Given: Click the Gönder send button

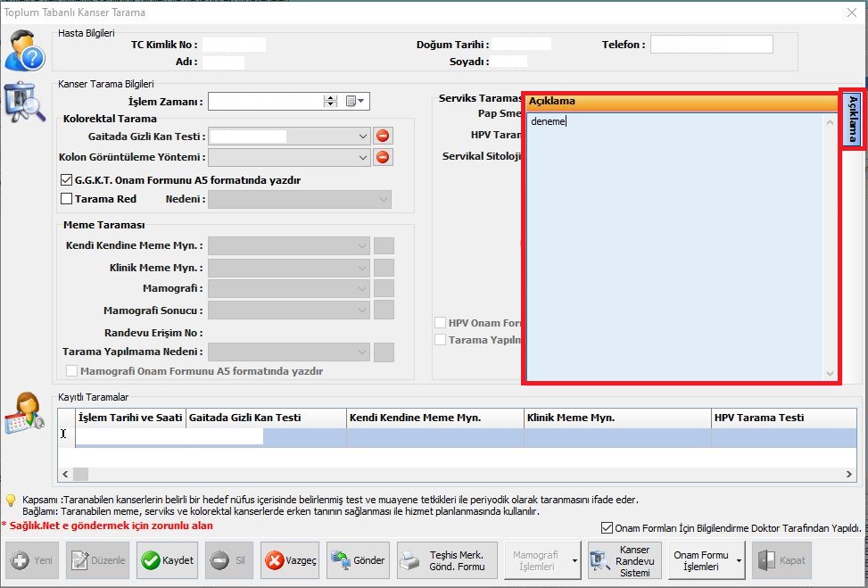Looking at the screenshot, I should click(358, 560).
